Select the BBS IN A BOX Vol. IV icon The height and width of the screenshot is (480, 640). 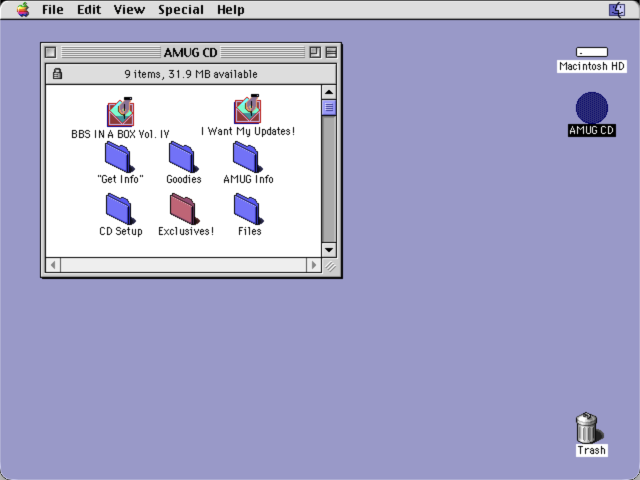tap(120, 112)
